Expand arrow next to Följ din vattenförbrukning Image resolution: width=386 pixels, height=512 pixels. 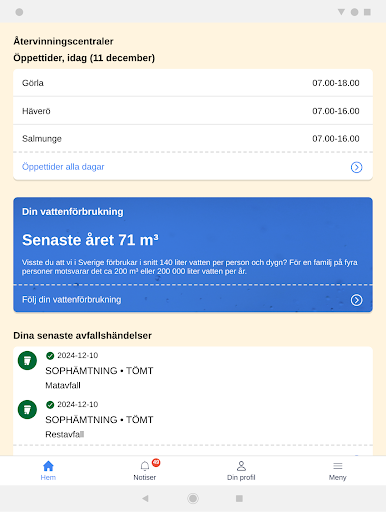356,300
